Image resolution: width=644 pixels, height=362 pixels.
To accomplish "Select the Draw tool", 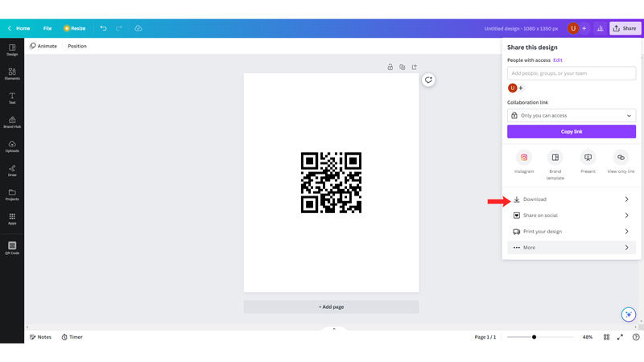I will coord(12,171).
